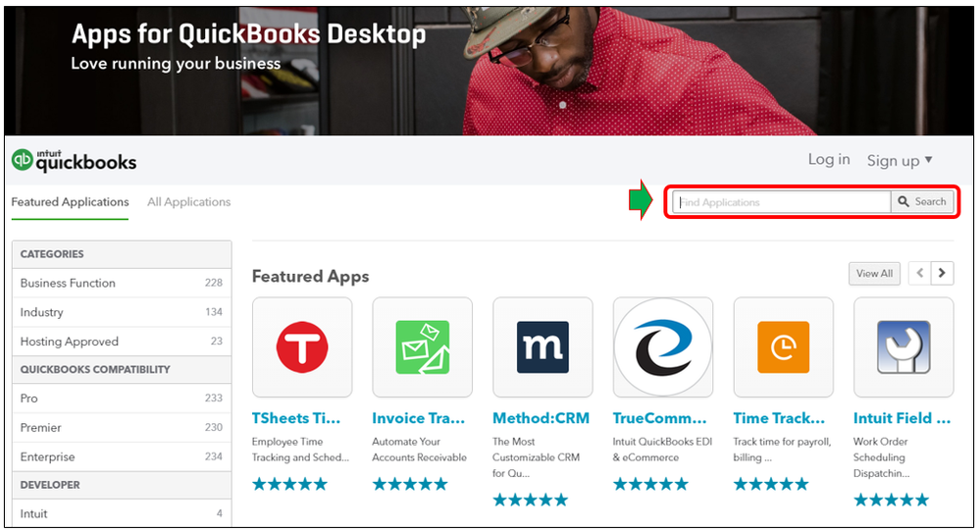Open the Time Tracker orange clock icon

(x=783, y=346)
